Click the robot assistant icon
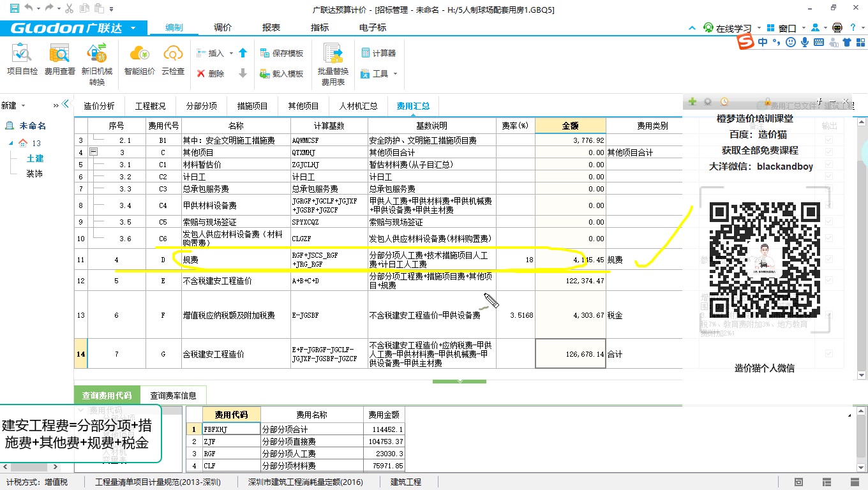The width and height of the screenshot is (868, 490). coord(837,28)
